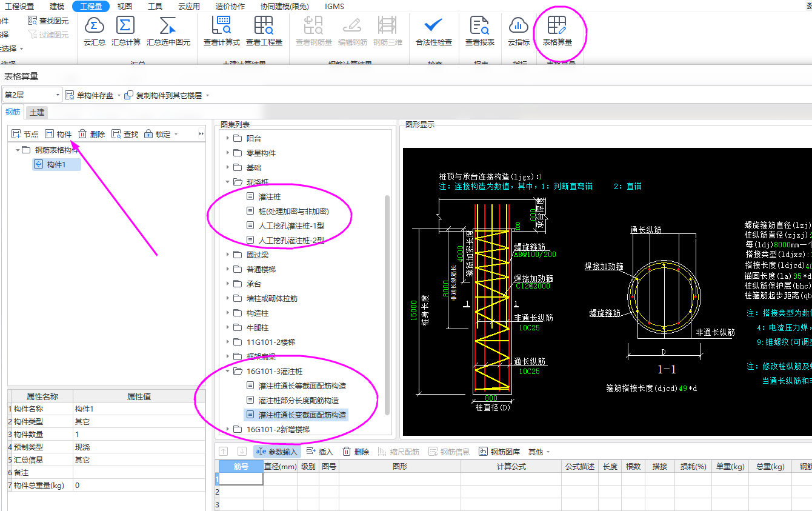Open the 建模 menu tab
812x511 pixels.
[x=57, y=6]
